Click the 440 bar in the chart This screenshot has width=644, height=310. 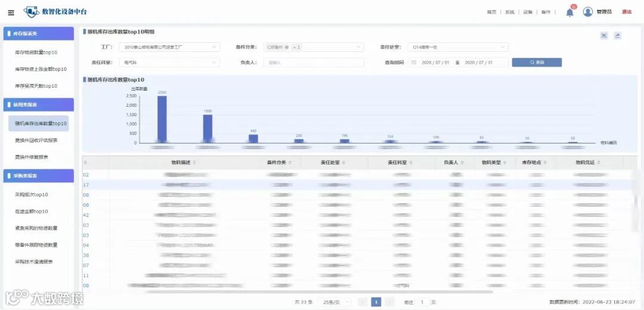253,139
